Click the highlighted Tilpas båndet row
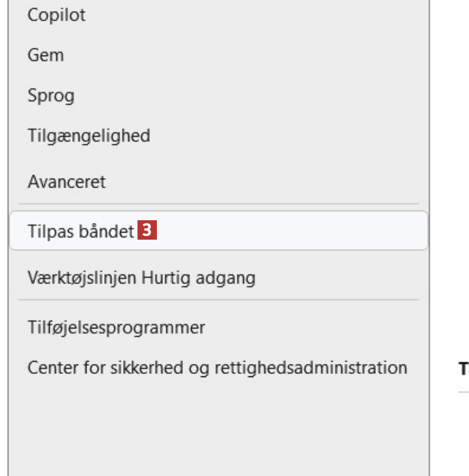Viewport: 469px width, 476px height. 218,231
